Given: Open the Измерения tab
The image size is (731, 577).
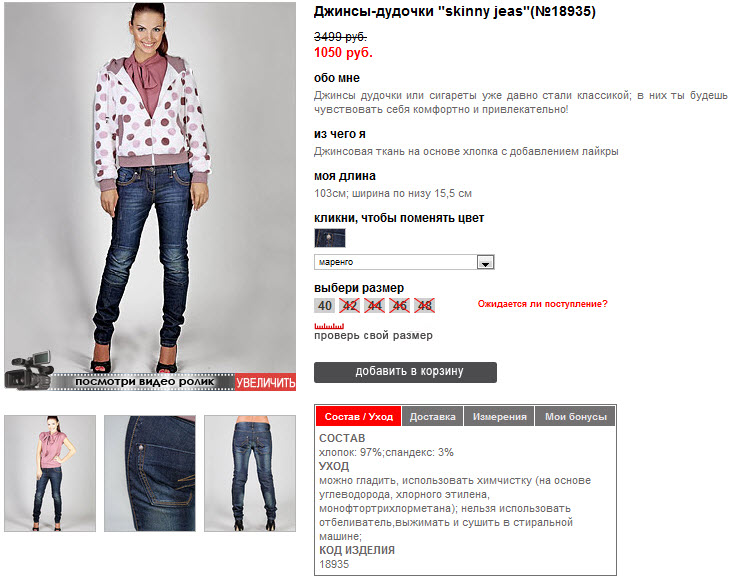Looking at the screenshot, I should point(499,417).
